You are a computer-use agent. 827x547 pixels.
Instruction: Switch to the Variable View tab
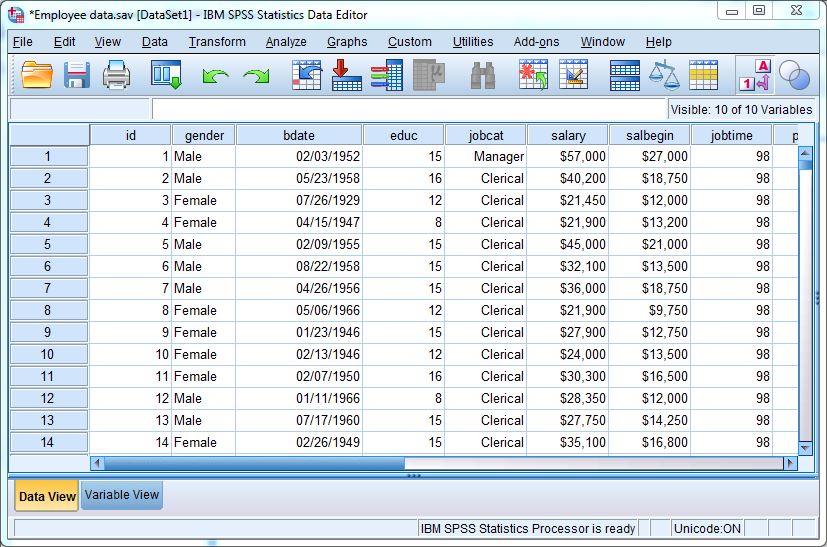tap(121, 495)
